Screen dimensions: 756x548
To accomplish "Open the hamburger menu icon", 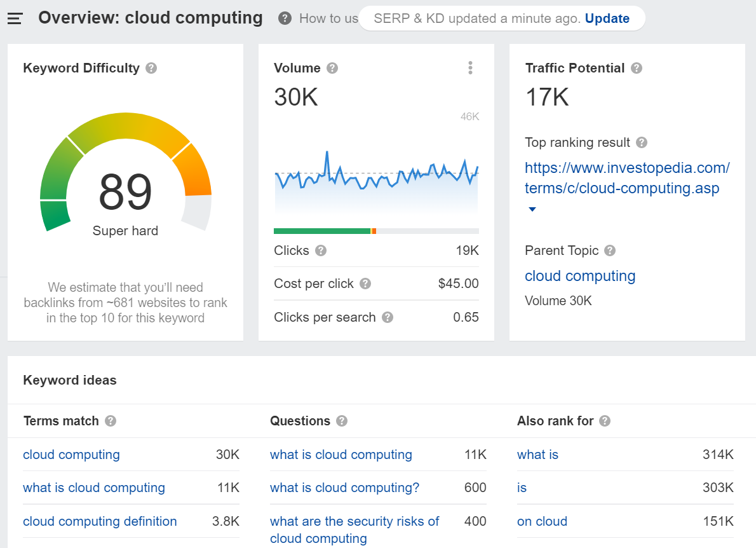I will pos(15,18).
